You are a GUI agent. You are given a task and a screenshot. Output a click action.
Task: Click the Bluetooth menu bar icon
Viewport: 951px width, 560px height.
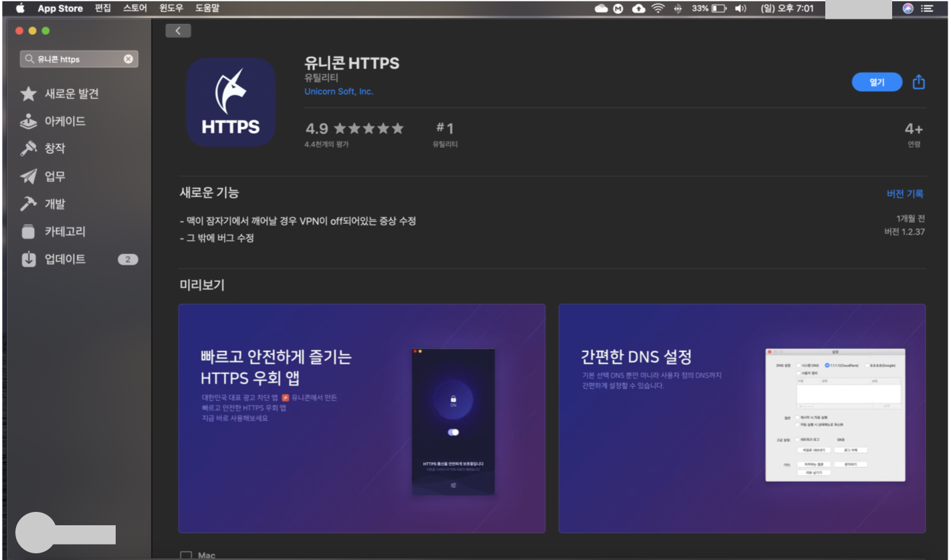(678, 9)
